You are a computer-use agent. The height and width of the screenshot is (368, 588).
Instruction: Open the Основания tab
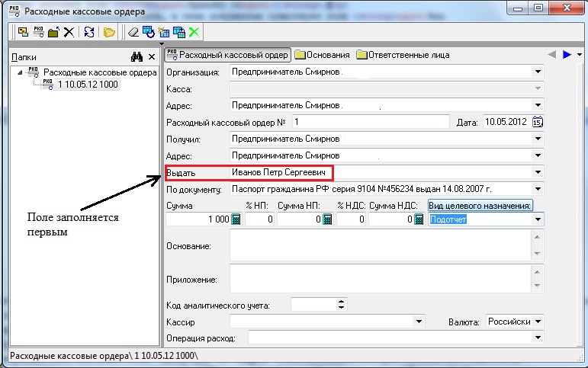(323, 55)
